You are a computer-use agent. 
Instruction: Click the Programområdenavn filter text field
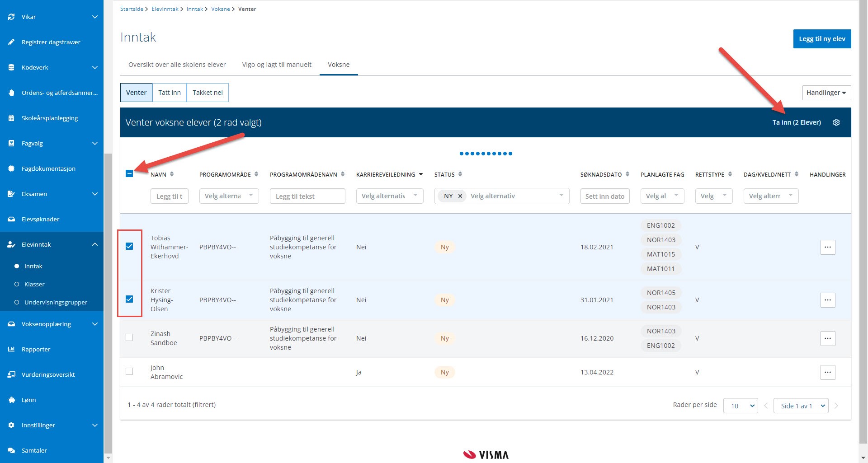tap(307, 196)
